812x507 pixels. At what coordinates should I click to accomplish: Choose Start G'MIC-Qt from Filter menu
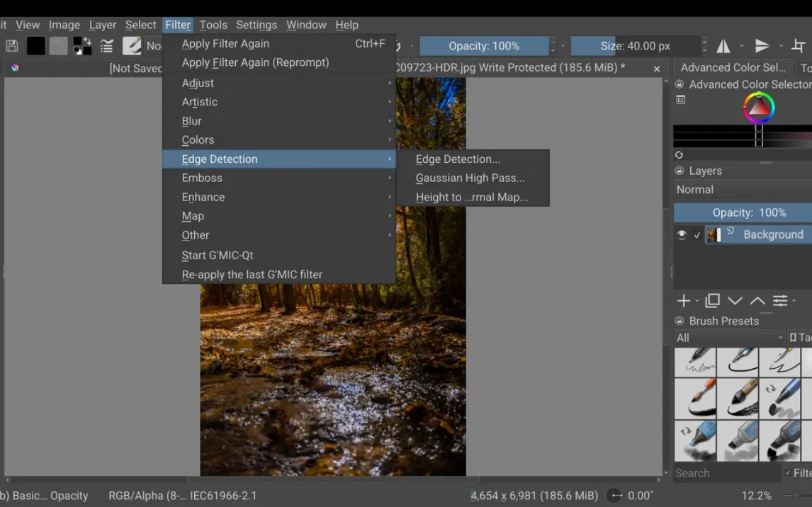[218, 255]
